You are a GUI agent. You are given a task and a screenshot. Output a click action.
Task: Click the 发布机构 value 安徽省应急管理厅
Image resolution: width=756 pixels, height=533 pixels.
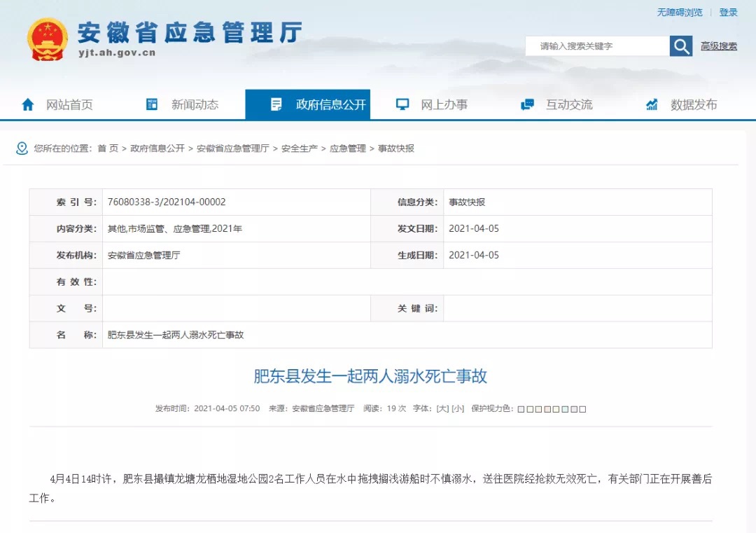143,255
